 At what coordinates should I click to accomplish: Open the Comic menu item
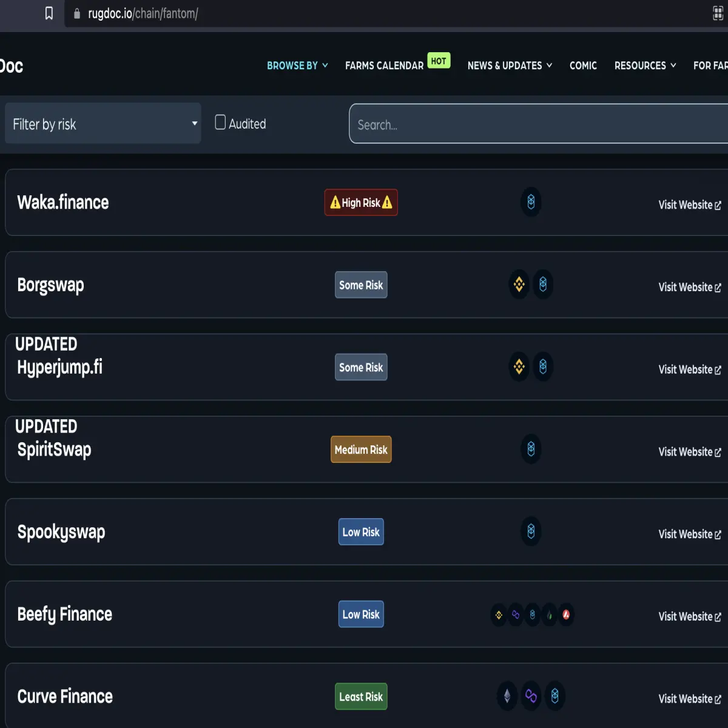(x=583, y=66)
